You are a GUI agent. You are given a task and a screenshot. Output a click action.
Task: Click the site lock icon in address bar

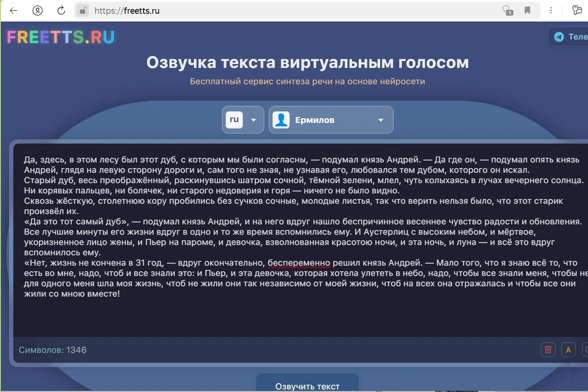(x=83, y=10)
